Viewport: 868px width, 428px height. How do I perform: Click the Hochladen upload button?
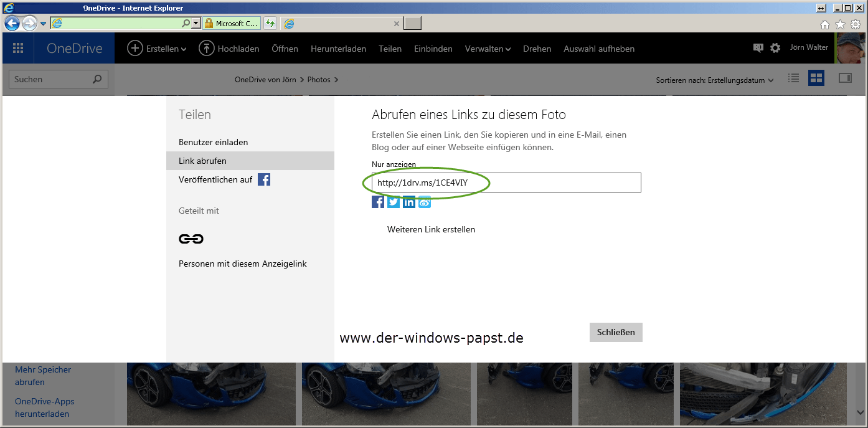[229, 49]
